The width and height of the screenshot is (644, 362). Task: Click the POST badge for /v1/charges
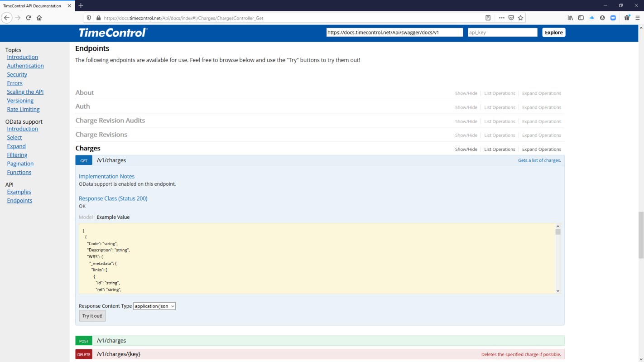(x=84, y=341)
